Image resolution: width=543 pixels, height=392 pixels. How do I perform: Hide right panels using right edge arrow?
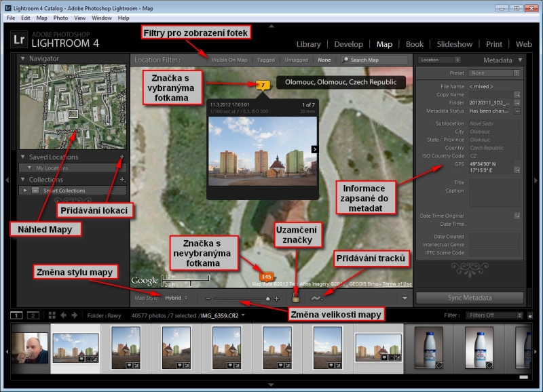(536, 180)
